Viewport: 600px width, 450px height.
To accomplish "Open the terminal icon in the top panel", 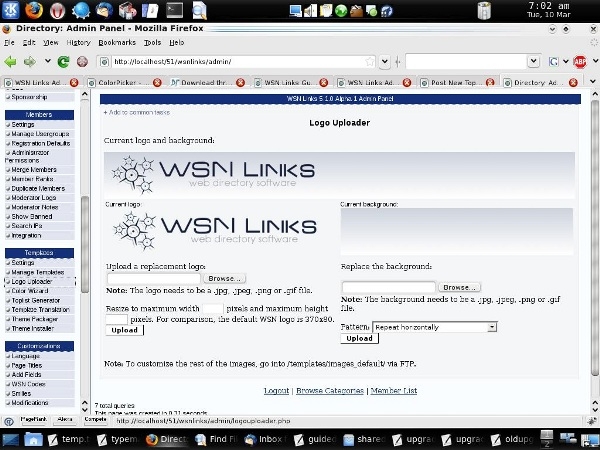I will tap(174, 10).
